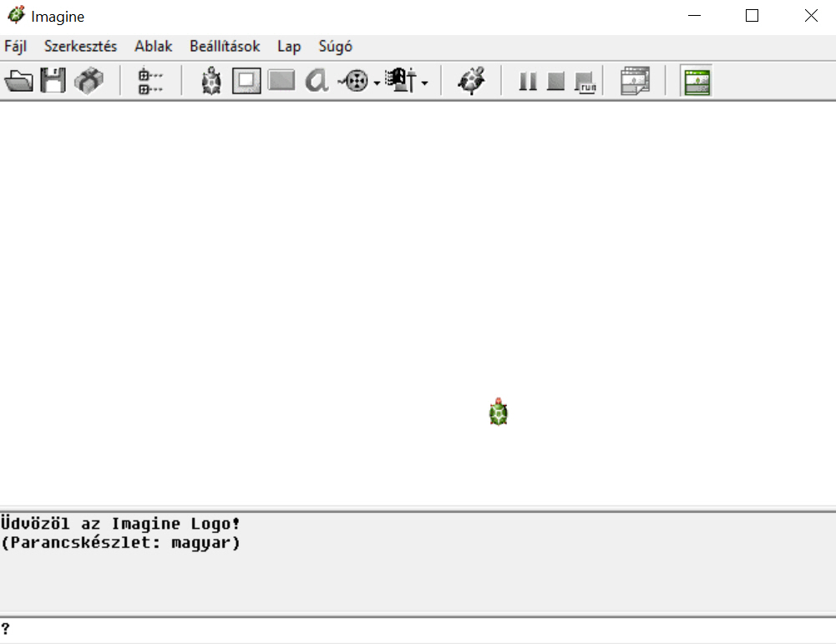Click the Imagine app icon in title bar

pos(16,15)
